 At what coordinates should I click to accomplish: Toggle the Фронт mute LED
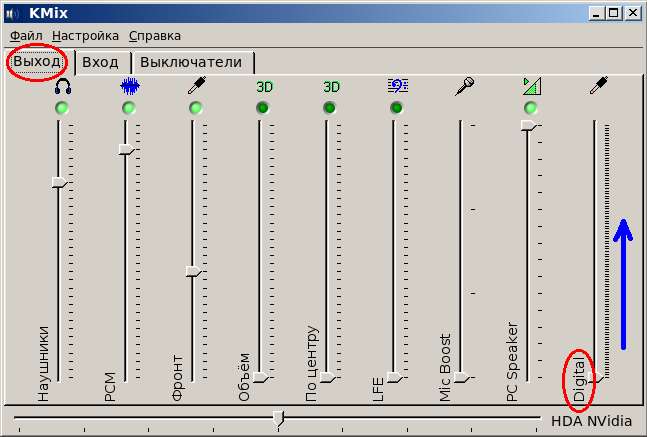196,108
